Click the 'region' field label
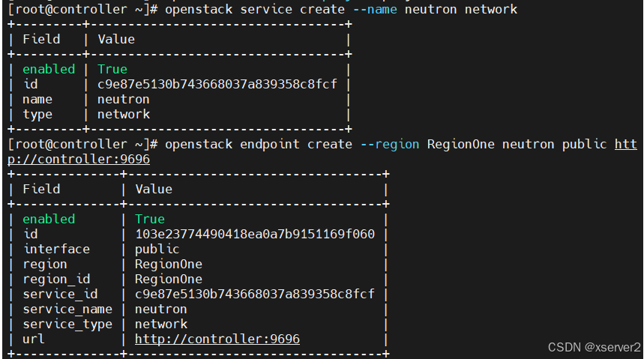 tap(45, 265)
